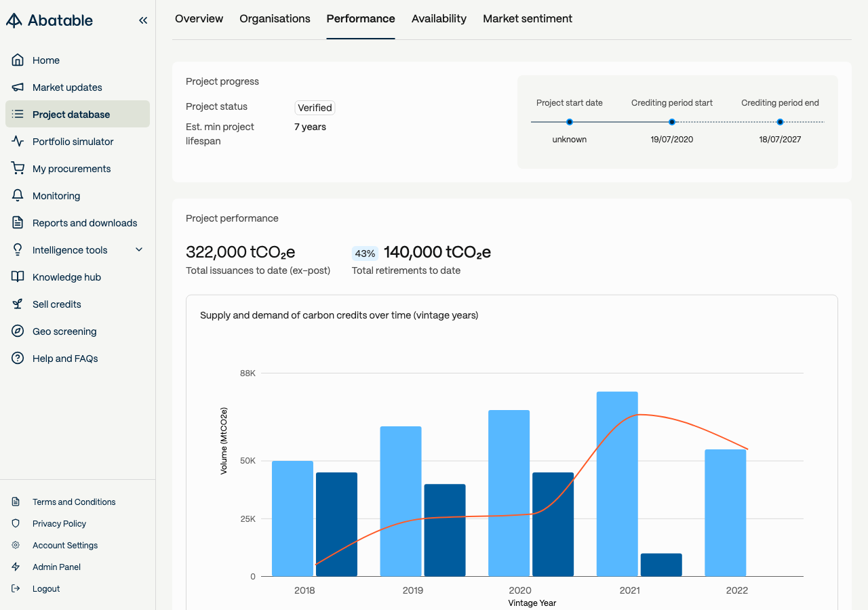The width and height of the screenshot is (868, 610).
Task: Click the 2021 light blue issuance bar
Action: point(617,484)
